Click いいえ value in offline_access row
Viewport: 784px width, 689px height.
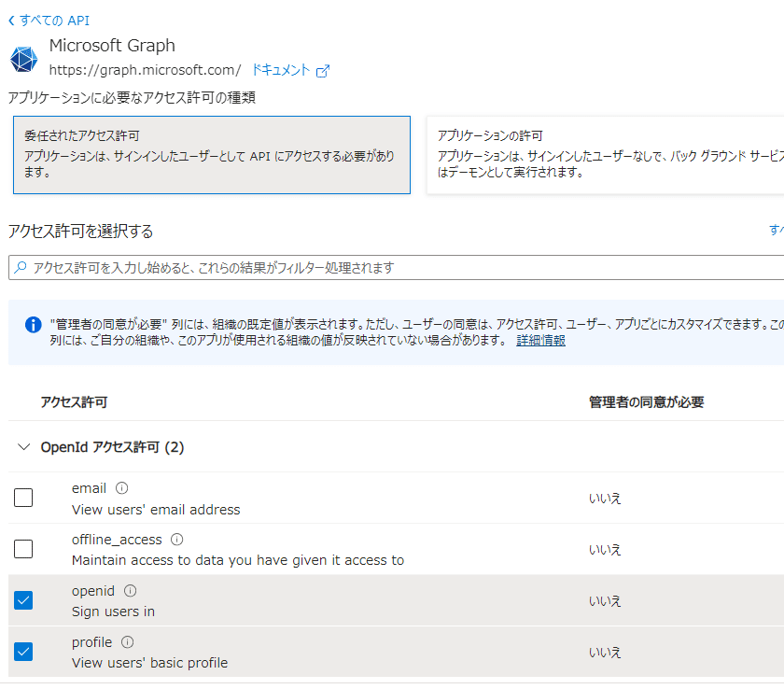(605, 550)
